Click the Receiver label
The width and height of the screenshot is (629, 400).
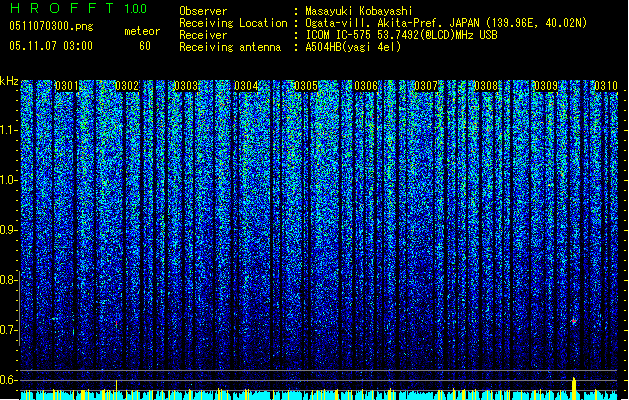(203, 35)
